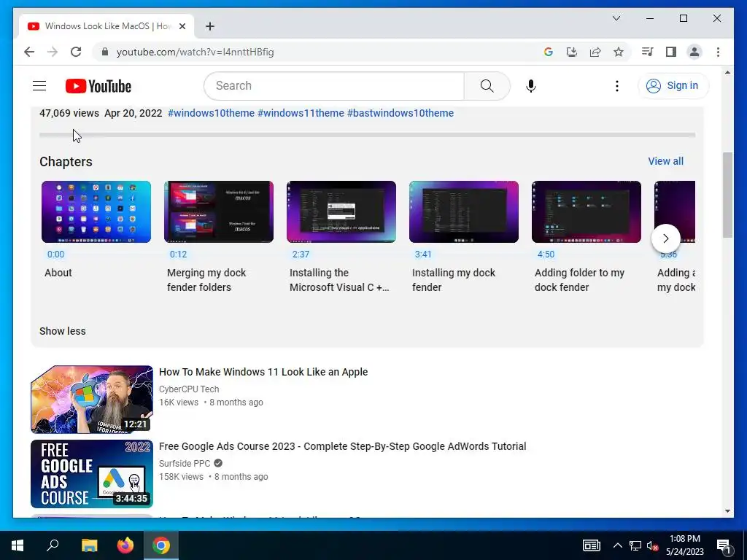Click the #windows10theme hashtag
The width and height of the screenshot is (747, 560).
(x=211, y=113)
